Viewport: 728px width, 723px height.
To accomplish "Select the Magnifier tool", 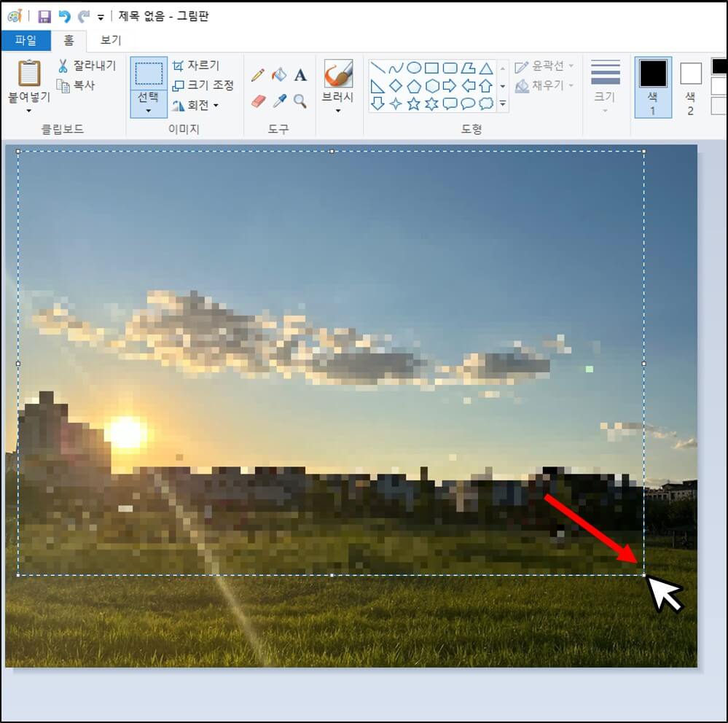I will [300, 101].
